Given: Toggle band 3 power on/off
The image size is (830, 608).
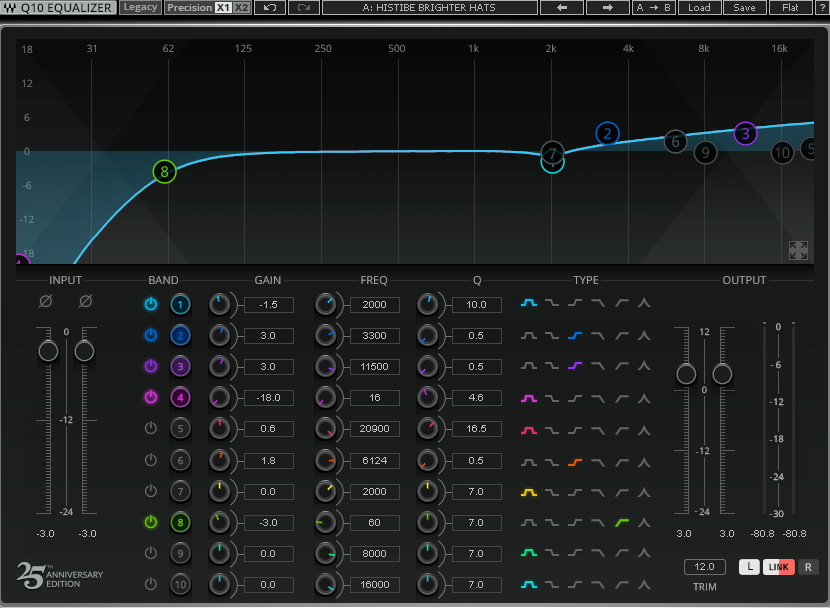Looking at the screenshot, I should pos(151,366).
